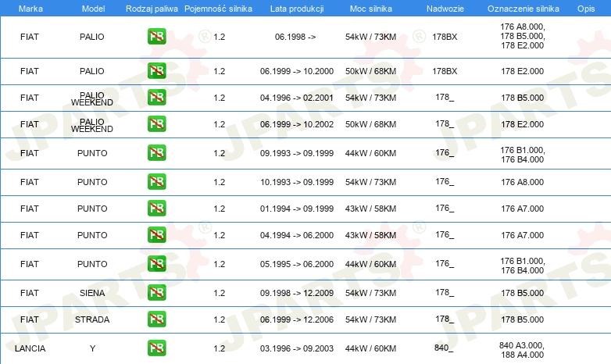Click engine code 840 A3.000, 188 A4.000
This screenshot has width=611, height=364.
[522, 350]
